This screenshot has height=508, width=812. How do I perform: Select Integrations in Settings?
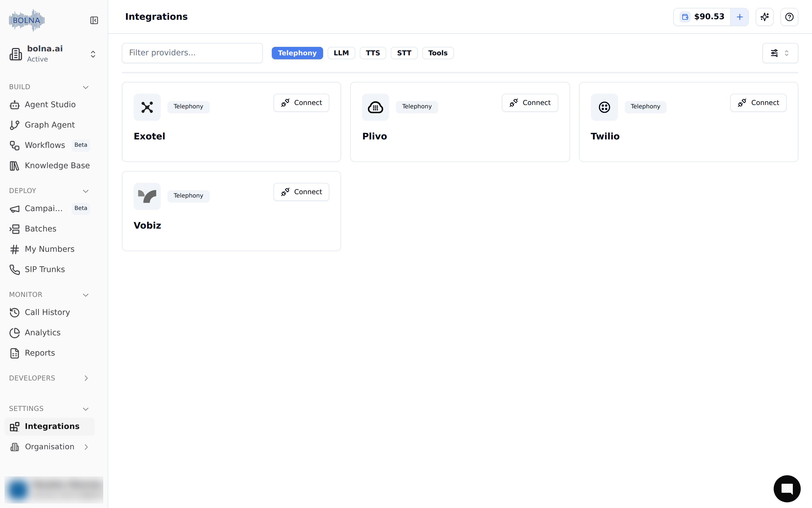50,426
